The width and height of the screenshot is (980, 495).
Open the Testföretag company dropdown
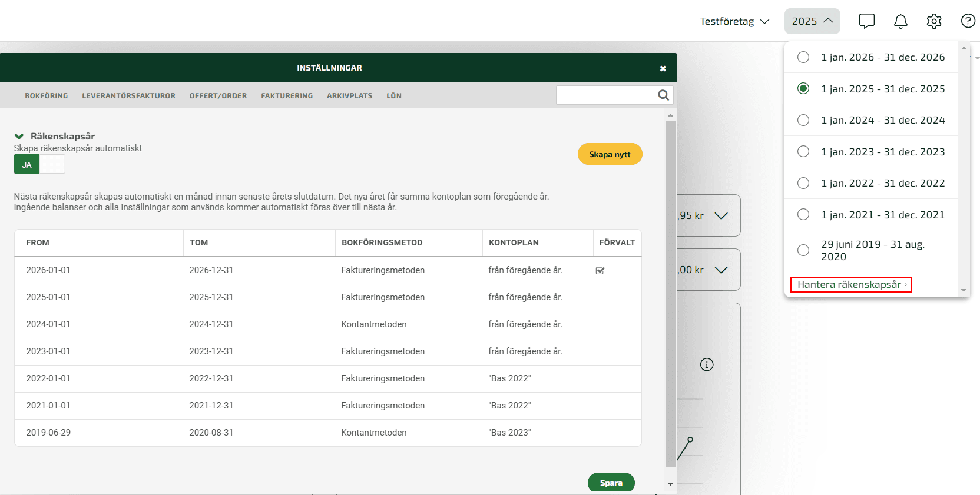pos(734,21)
